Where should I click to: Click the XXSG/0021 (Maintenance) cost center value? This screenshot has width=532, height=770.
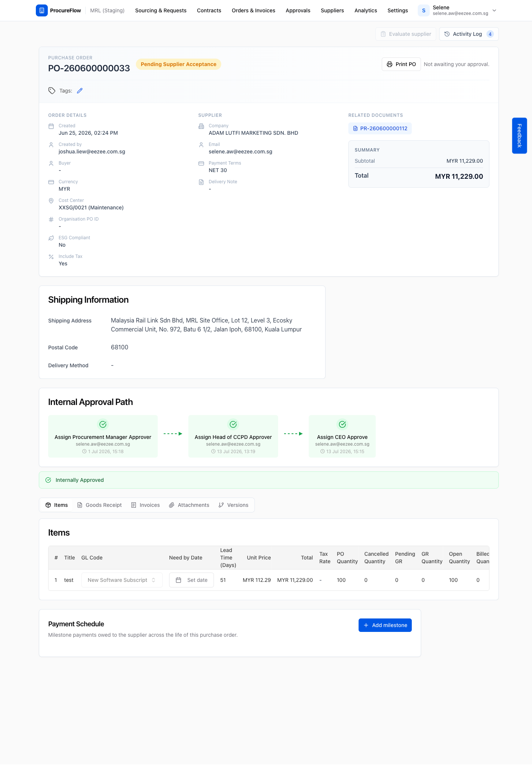(x=91, y=208)
